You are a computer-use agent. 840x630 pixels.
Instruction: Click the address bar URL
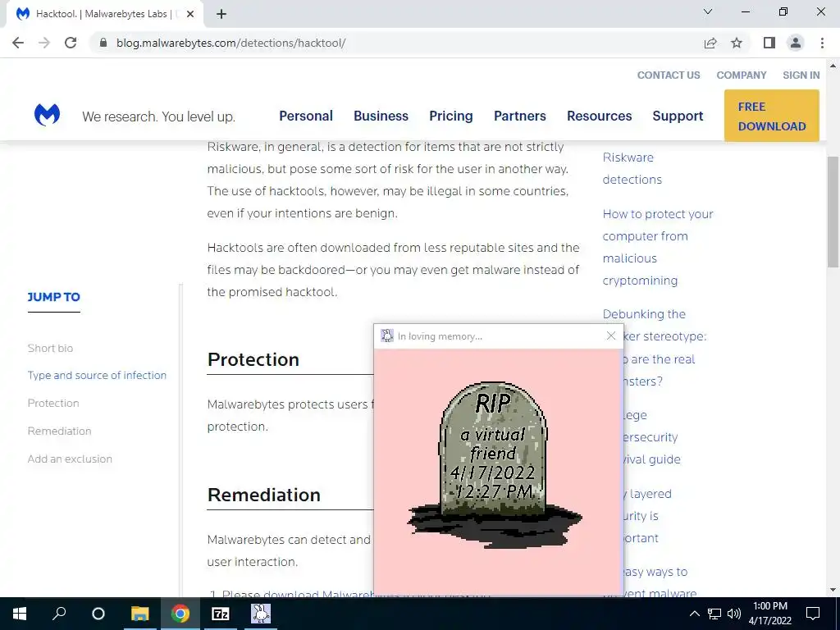tap(231, 43)
